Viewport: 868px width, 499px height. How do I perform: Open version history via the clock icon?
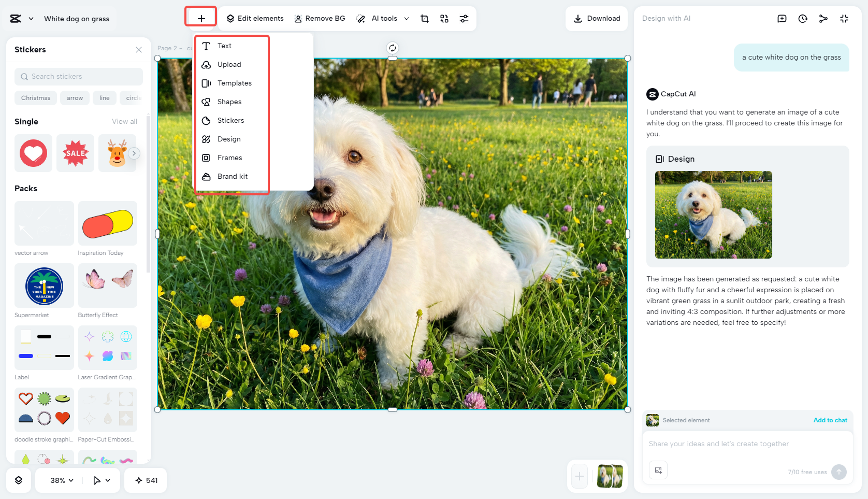803,18
